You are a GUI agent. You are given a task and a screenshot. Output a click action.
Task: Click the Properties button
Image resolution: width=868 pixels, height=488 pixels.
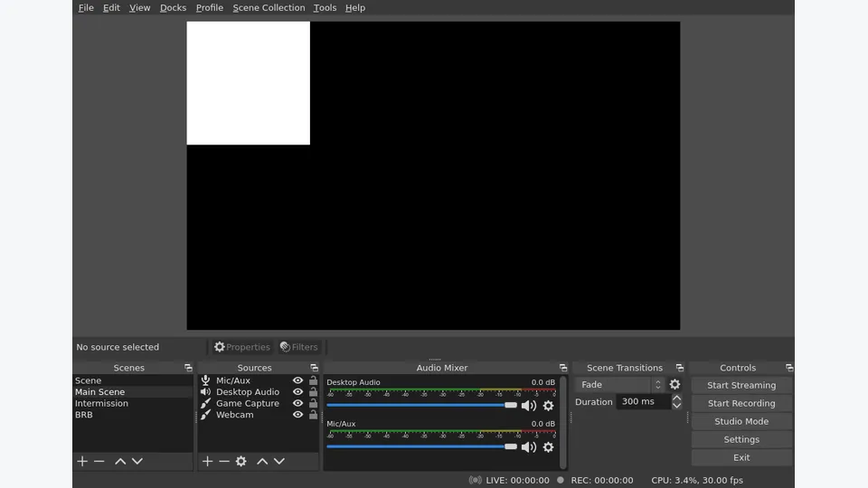click(242, 347)
